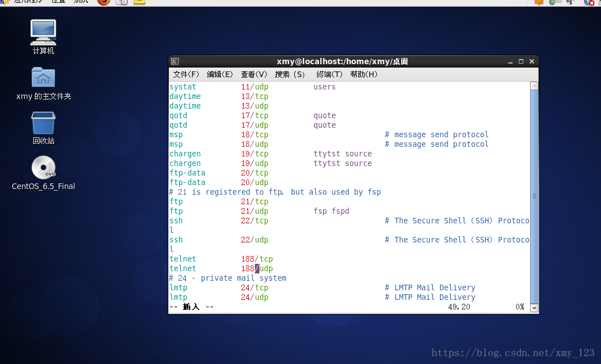Open the 回收站 trash icon
601x364 pixels.
pyautogui.click(x=43, y=128)
